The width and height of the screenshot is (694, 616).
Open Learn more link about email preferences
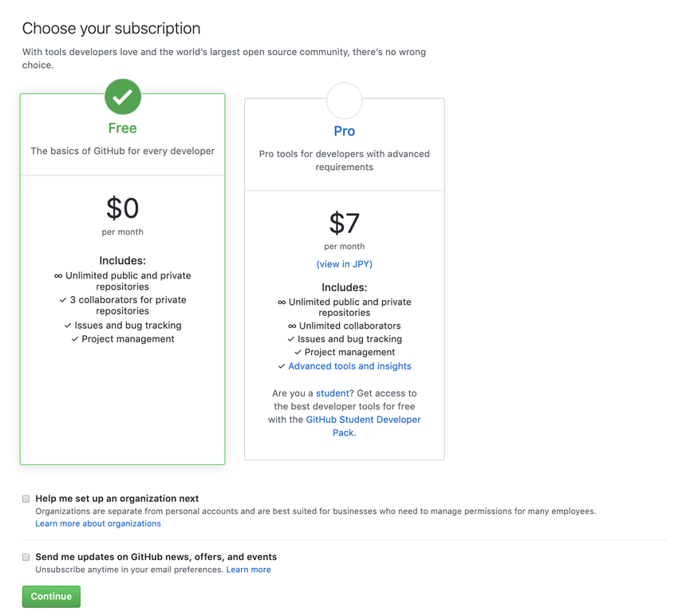(248, 570)
